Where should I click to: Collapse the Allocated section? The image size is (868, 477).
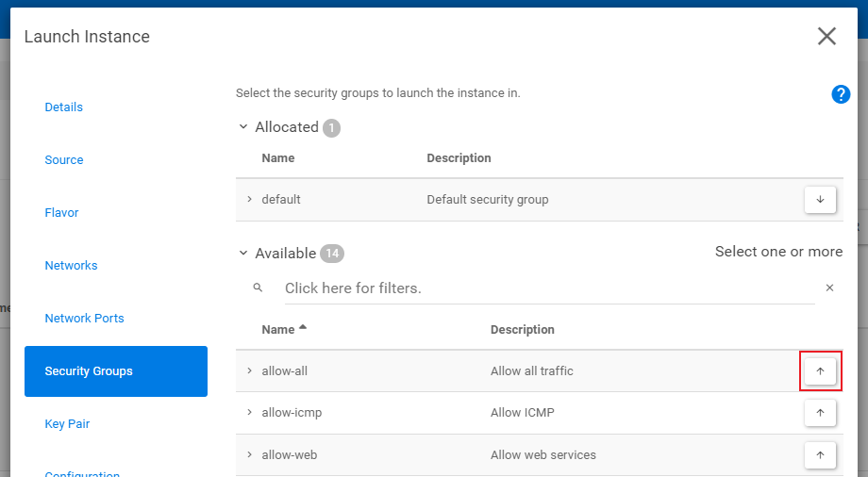point(243,126)
